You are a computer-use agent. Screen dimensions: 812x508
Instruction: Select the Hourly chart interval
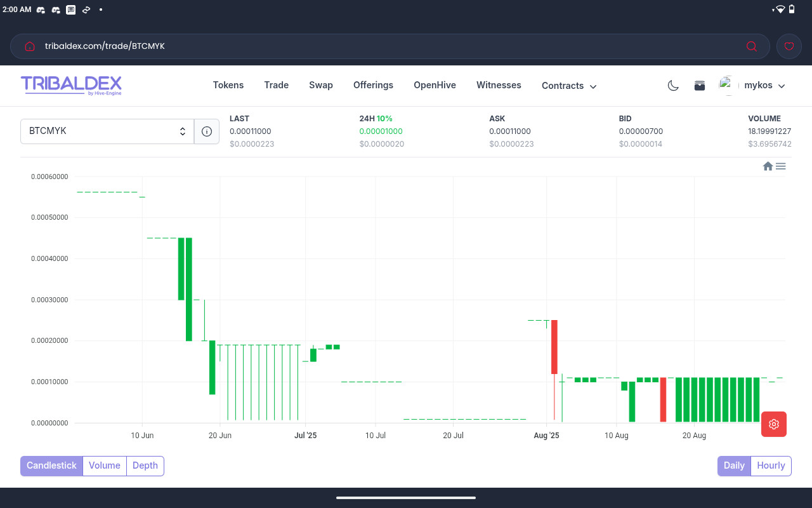click(771, 465)
